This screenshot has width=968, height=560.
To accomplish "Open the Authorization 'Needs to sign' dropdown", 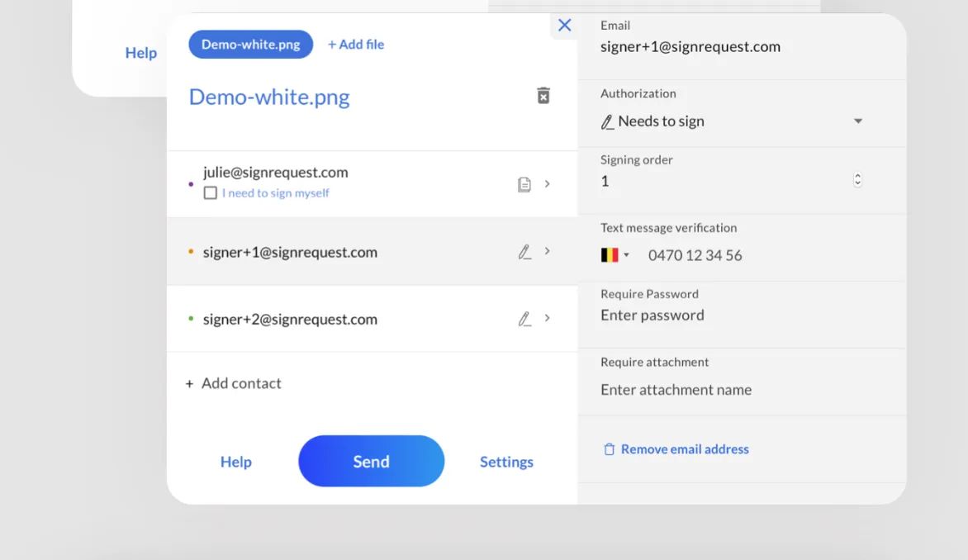I will point(858,121).
